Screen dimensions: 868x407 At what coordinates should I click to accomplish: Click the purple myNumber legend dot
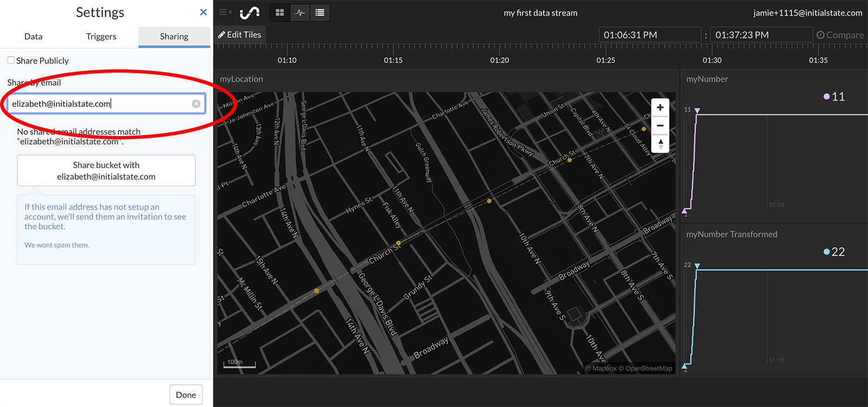(x=827, y=96)
